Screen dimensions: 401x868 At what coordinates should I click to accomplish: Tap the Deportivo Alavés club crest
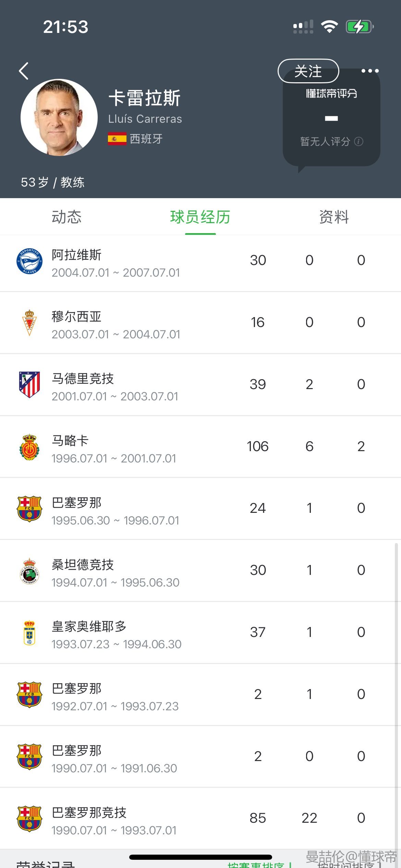[x=29, y=261]
